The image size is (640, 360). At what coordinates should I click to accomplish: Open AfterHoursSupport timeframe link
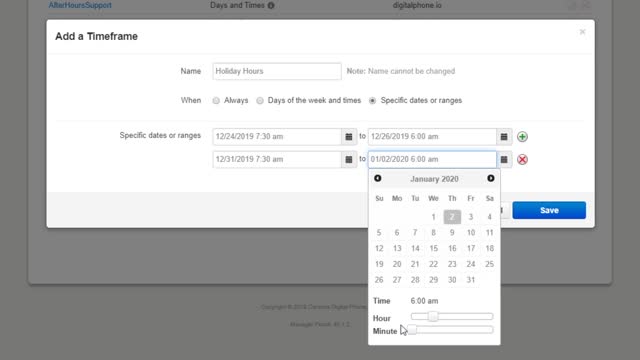pos(80,5)
